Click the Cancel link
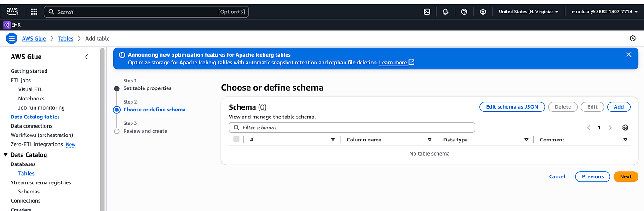644x211 pixels. tap(557, 176)
